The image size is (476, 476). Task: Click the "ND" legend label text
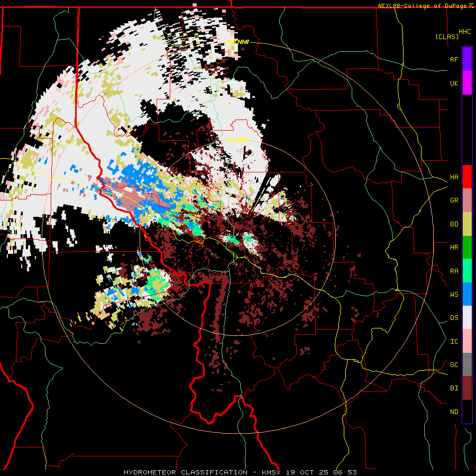[x=454, y=412]
